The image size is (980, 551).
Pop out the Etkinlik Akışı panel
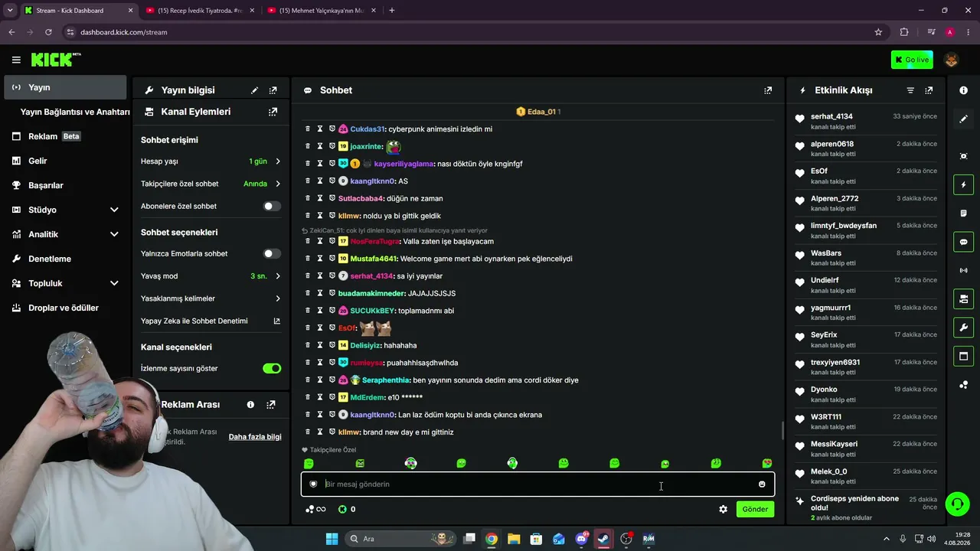pos(929,90)
